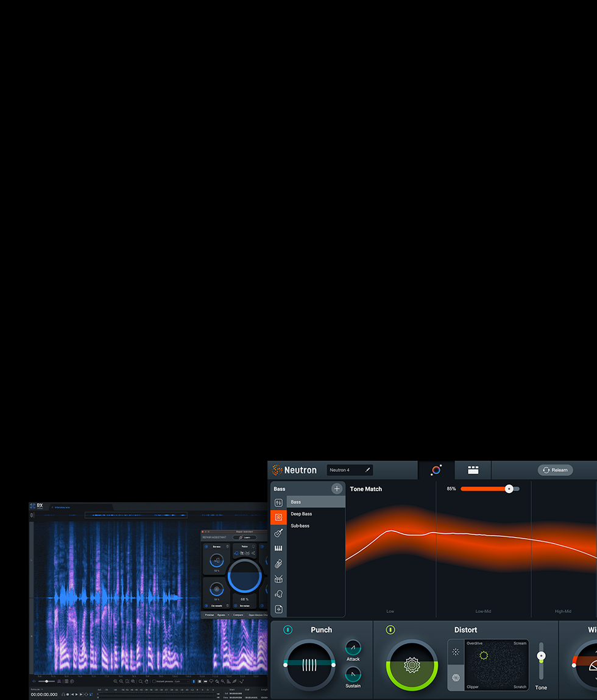Adjust the De-reverb circular dial

[x=217, y=589]
